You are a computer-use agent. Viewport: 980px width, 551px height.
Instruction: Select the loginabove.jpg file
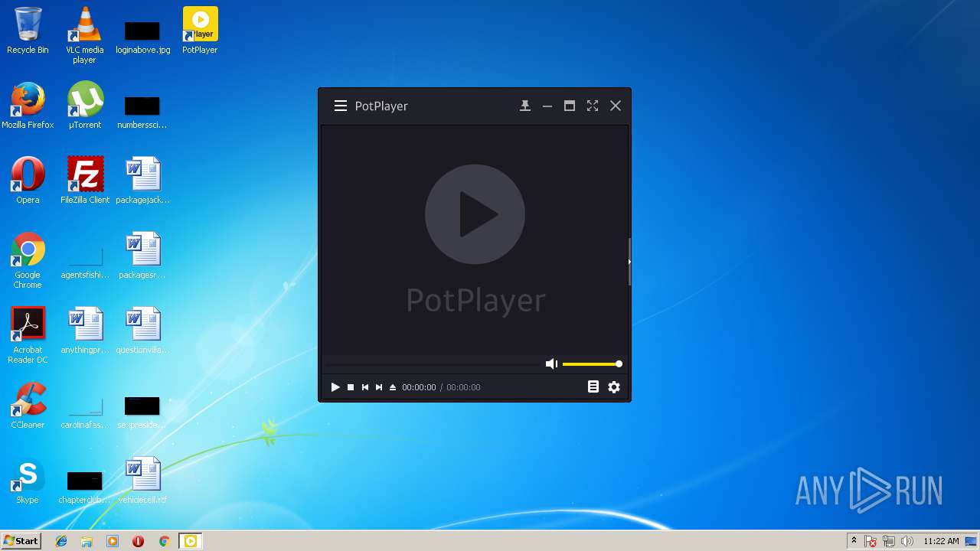142,37
